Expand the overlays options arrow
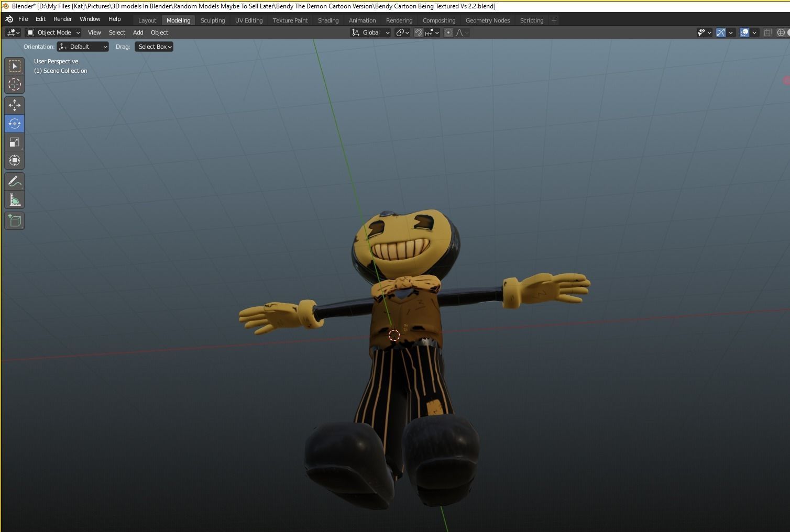 point(754,32)
